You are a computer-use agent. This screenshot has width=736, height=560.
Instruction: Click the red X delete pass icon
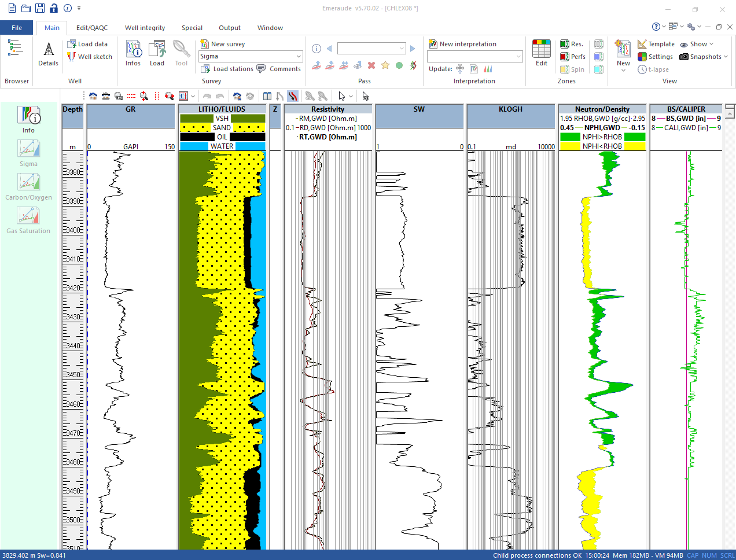click(x=371, y=65)
